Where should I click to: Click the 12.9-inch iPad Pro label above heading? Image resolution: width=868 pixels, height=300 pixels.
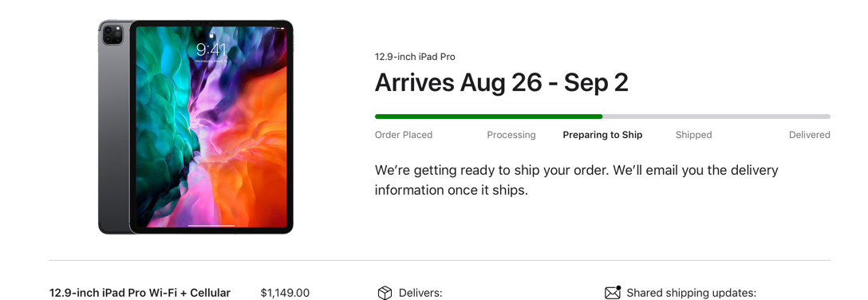(415, 57)
